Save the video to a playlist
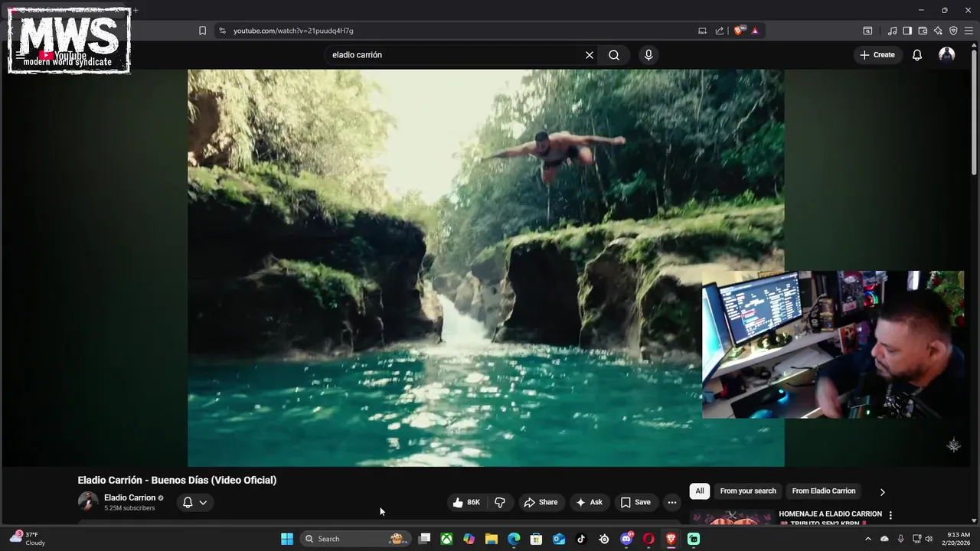Screen dimensions: 980x551 (x=635, y=503)
